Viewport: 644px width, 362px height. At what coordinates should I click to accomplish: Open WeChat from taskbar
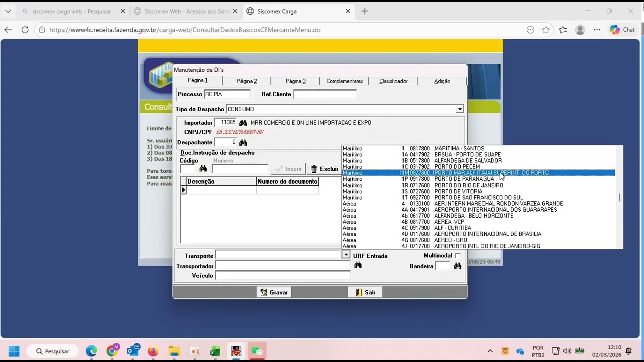coord(257,351)
